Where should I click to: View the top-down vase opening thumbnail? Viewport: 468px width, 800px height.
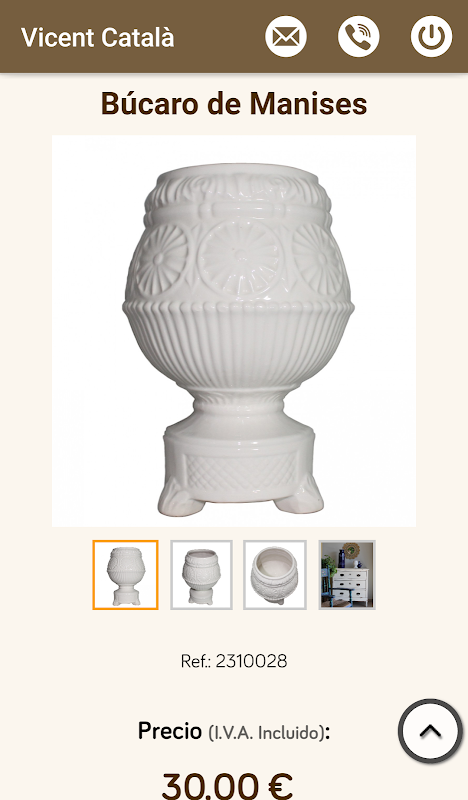275,575
